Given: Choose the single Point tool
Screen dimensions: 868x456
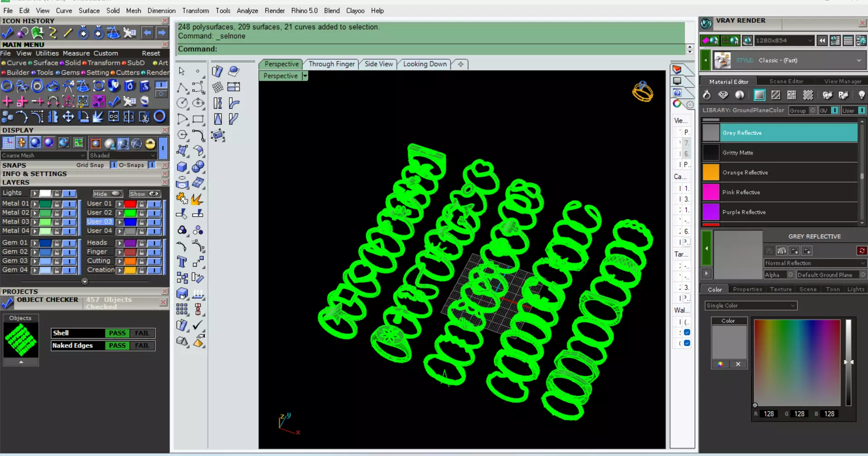Looking at the screenshot, I should click(x=198, y=71).
